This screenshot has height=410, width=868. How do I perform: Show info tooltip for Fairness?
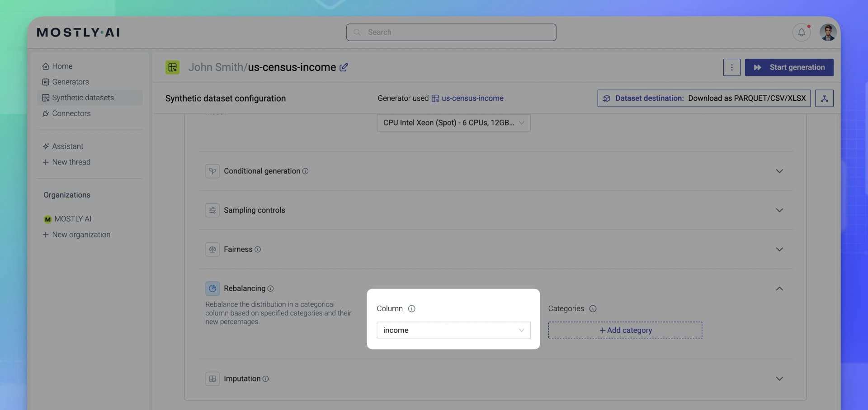(x=258, y=249)
